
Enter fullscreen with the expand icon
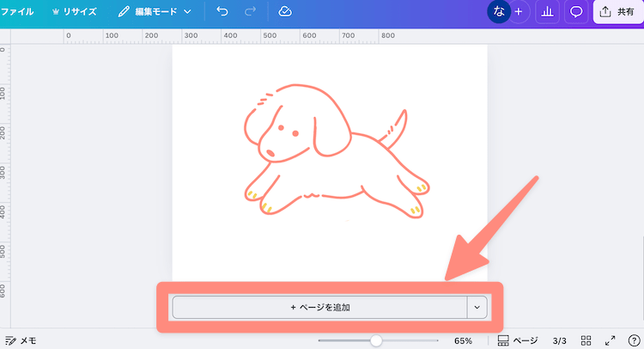[x=611, y=340]
